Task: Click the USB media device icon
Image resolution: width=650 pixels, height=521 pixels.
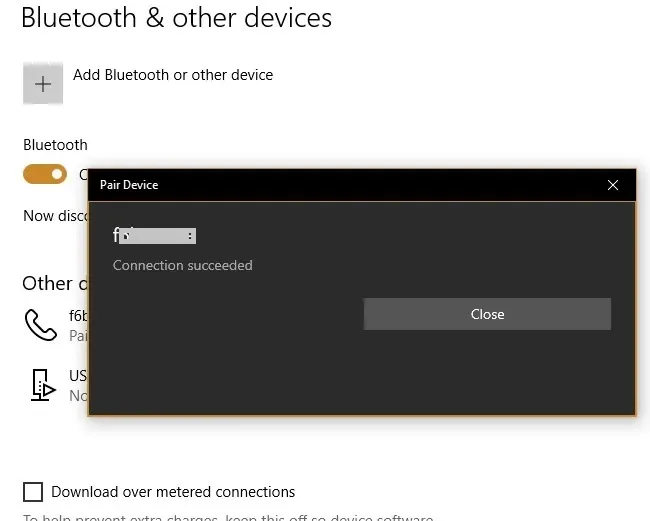Action: [43, 385]
